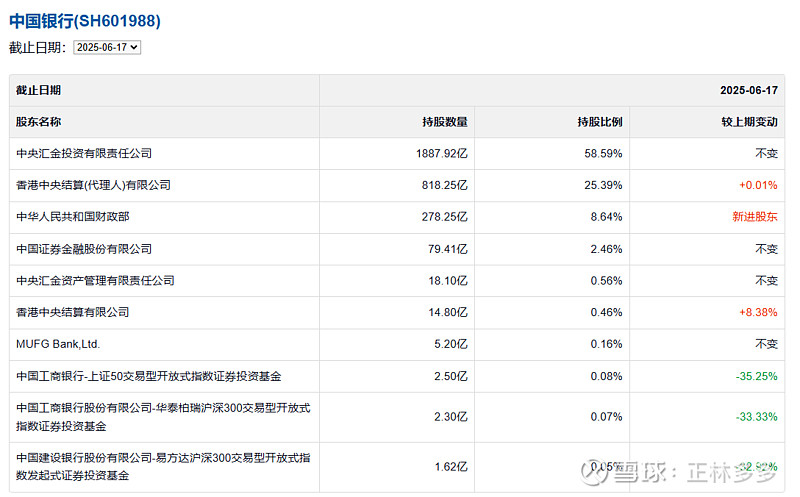Screen dimensions: 800x497
Task: Click shareholder 中央汇金投资有限责任公司
Action: [84, 153]
